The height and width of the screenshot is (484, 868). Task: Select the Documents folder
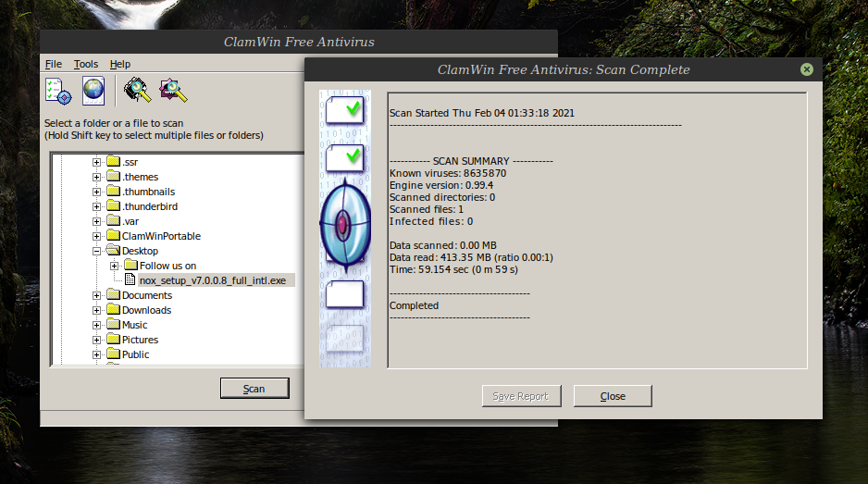pyautogui.click(x=147, y=296)
